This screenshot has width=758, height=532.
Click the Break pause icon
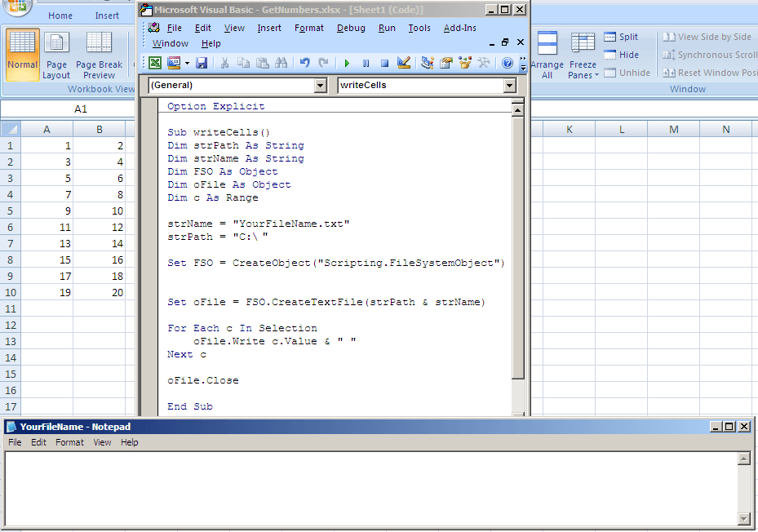366,63
